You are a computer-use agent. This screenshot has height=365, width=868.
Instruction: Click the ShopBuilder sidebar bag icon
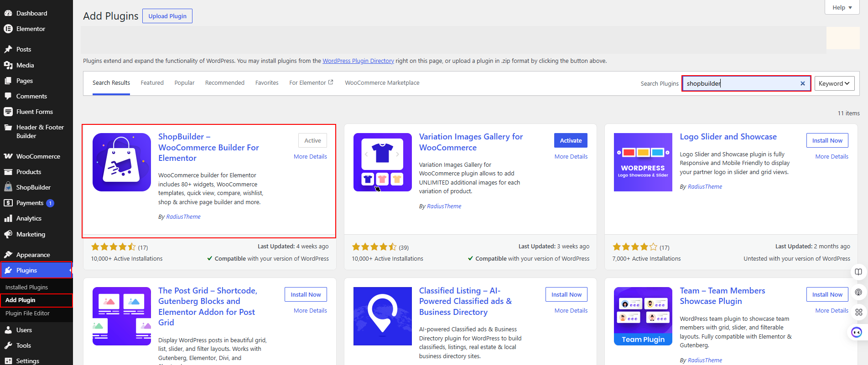(8, 187)
